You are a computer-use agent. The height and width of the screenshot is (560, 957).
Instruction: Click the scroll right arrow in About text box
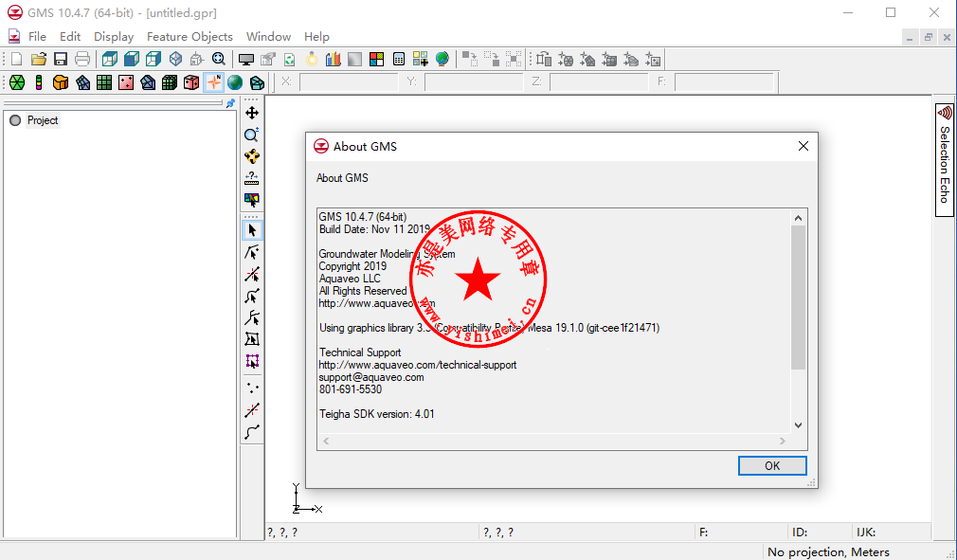tap(783, 441)
